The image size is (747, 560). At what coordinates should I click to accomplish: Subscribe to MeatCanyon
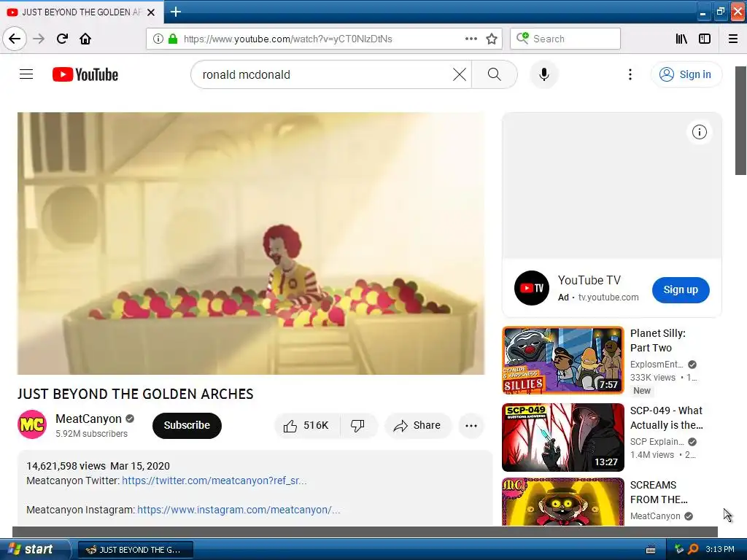coord(187,425)
